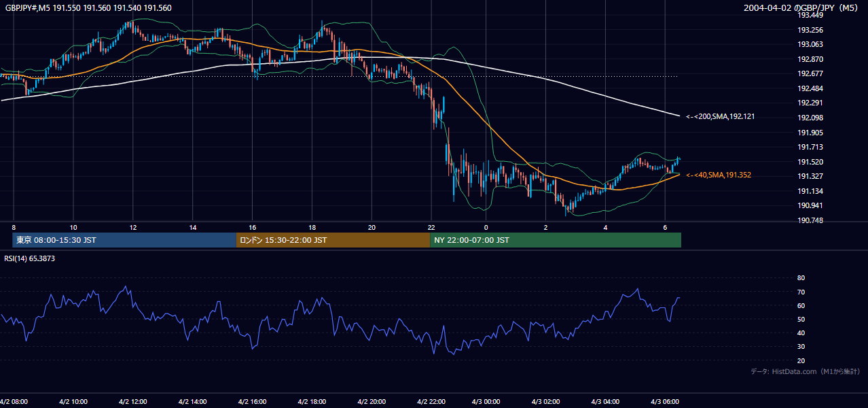Select the NY 22:00-07:00 JST session bar
Viewport: 868px width, 408px height.
pyautogui.click(x=556, y=240)
